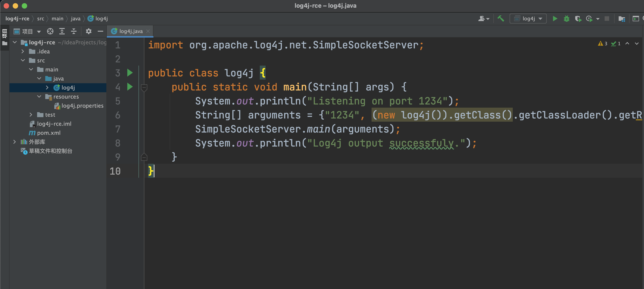Click the locate file crosshair icon

point(50,31)
